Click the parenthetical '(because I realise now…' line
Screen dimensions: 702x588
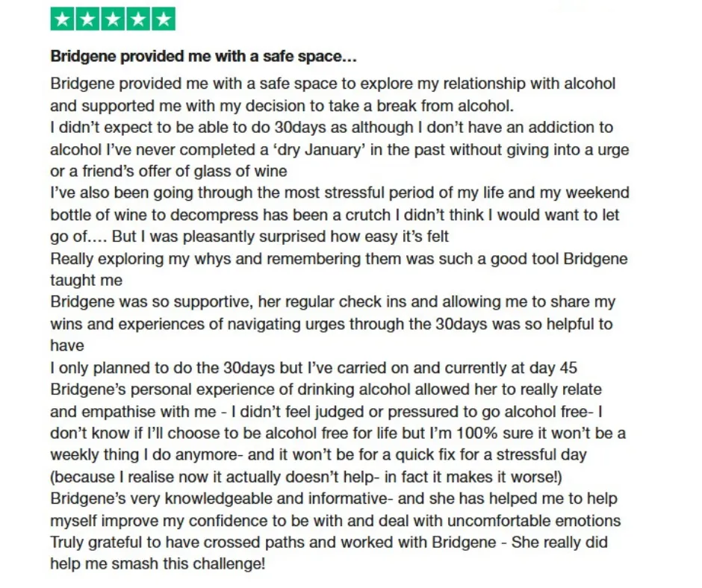click(306, 477)
